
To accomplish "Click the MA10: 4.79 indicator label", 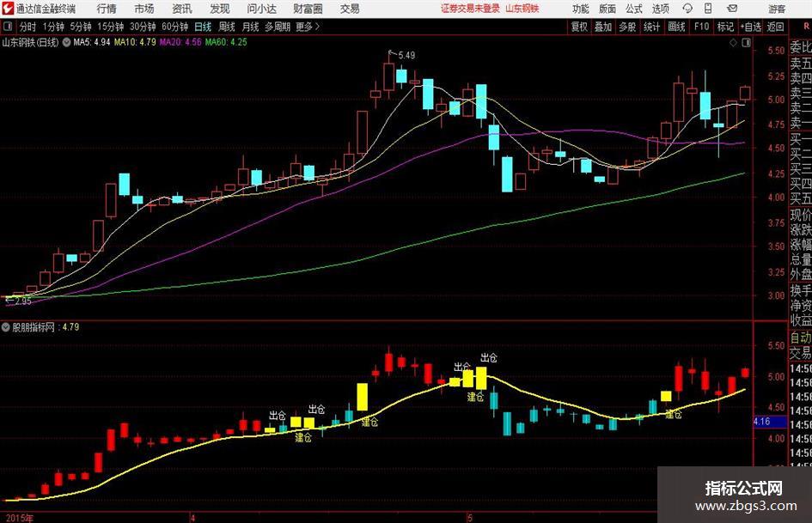I will 135,42.
